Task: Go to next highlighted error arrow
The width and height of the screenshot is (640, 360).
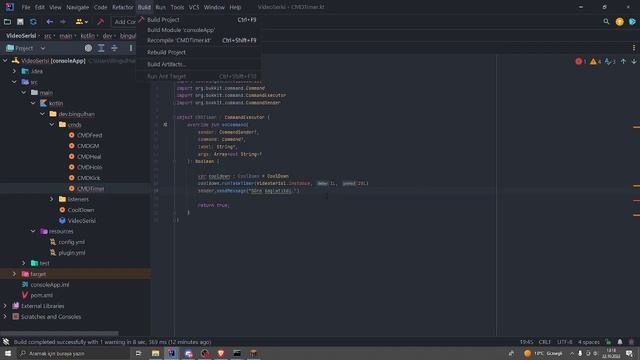Action: point(634,62)
